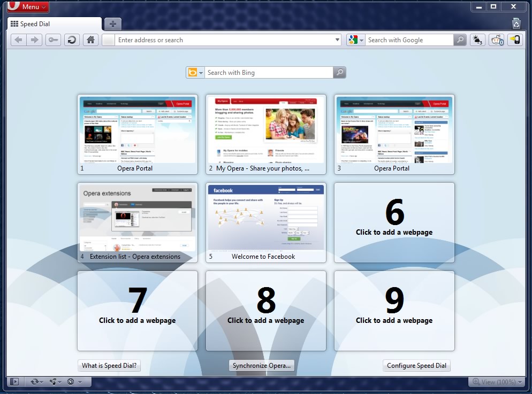Expand the address bar history dropdown
The image size is (532, 394).
click(337, 40)
